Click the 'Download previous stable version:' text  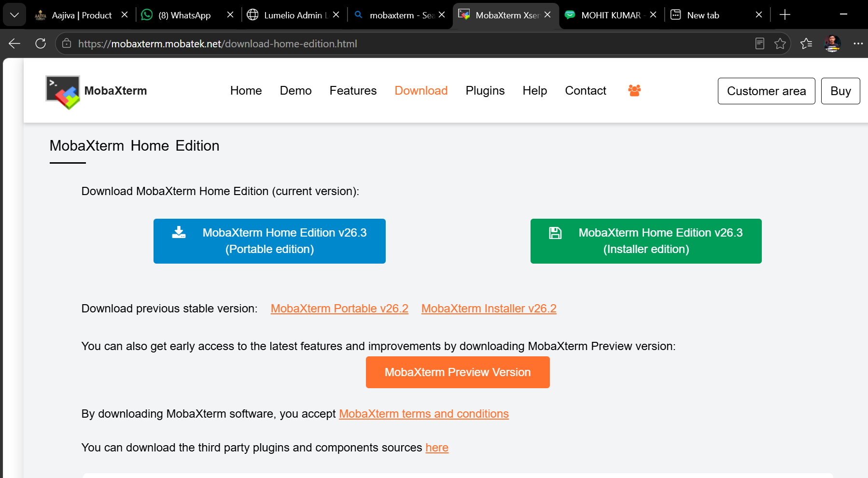169,309
